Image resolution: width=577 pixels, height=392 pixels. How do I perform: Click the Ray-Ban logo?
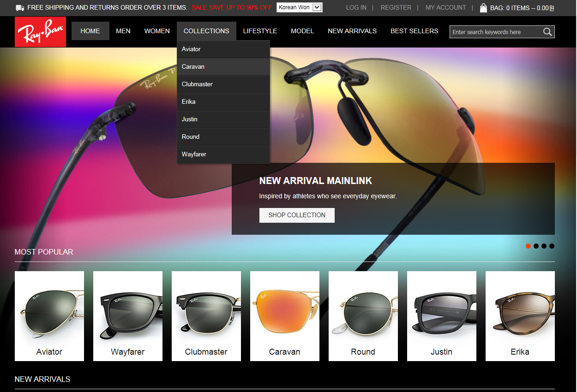click(x=40, y=32)
